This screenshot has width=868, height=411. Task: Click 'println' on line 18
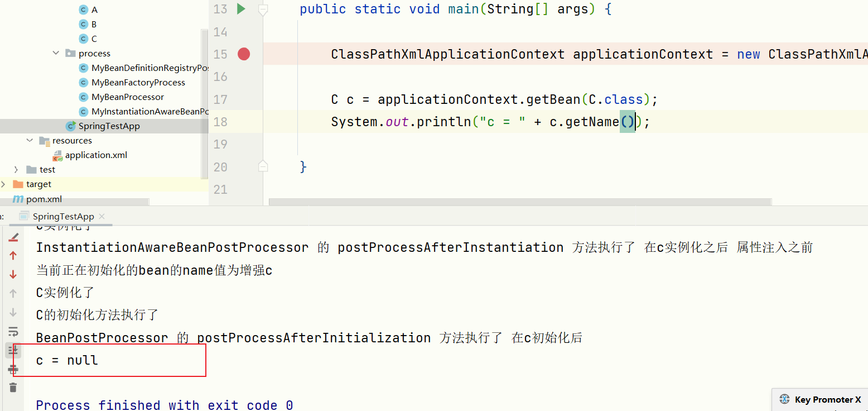[444, 122]
